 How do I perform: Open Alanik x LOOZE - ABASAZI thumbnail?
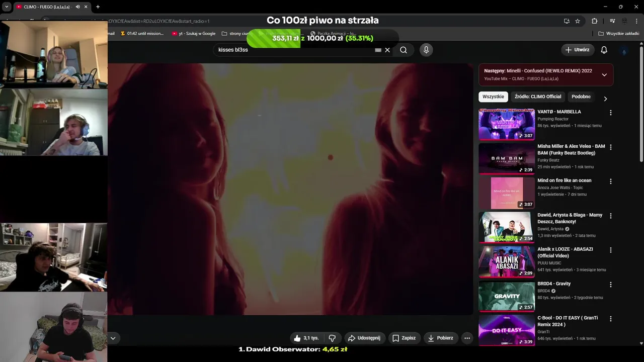(x=507, y=262)
